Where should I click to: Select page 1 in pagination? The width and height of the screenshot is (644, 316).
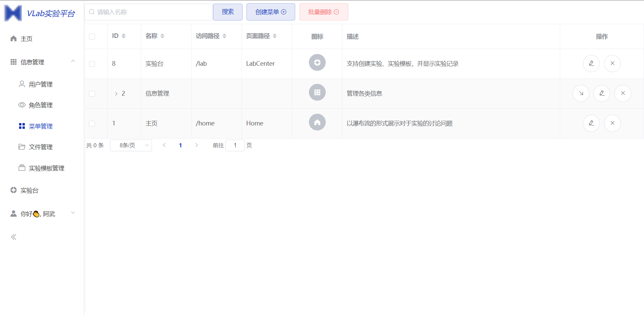pos(180,145)
